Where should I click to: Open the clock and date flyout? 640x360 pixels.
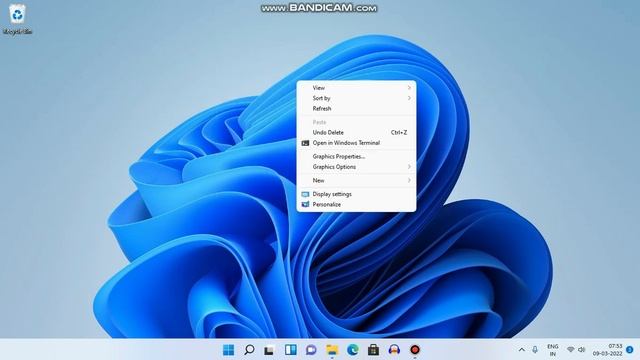click(x=607, y=350)
